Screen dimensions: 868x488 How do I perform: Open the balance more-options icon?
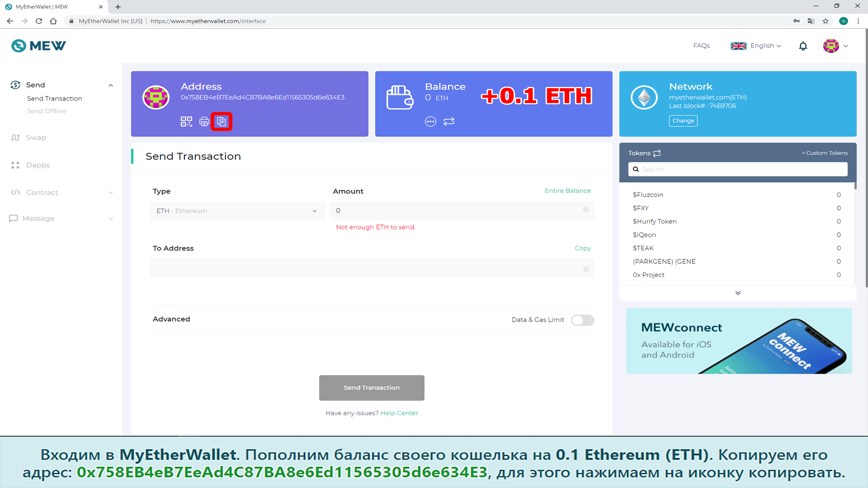point(430,122)
